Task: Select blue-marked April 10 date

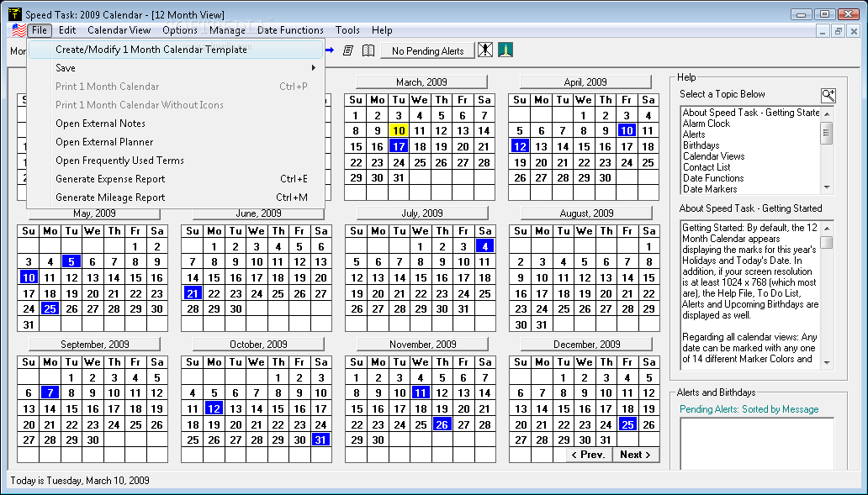Action: (x=626, y=131)
